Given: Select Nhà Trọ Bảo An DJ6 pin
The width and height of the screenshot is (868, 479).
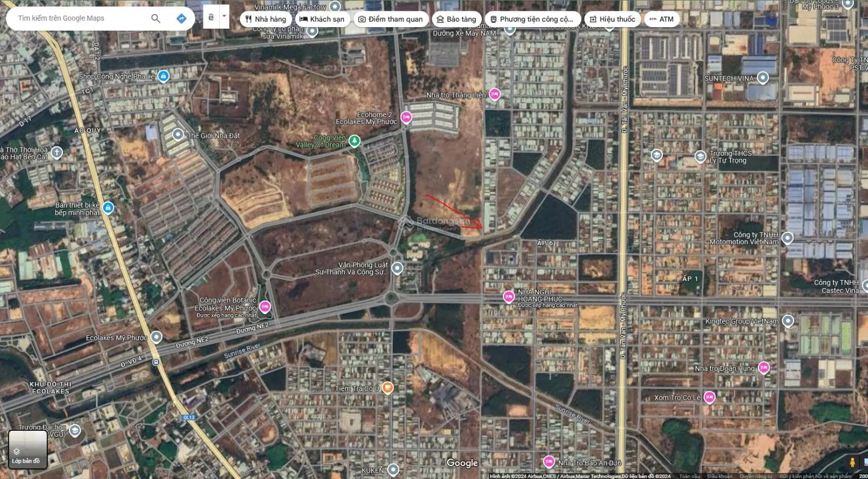Looking at the screenshot, I should [549, 462].
